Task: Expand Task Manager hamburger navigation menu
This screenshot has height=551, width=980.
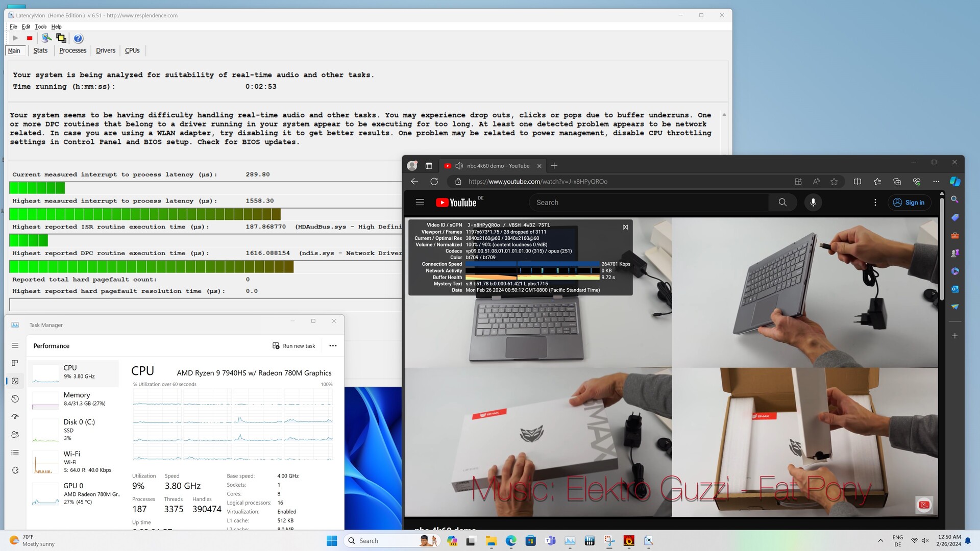Action: pos(15,345)
